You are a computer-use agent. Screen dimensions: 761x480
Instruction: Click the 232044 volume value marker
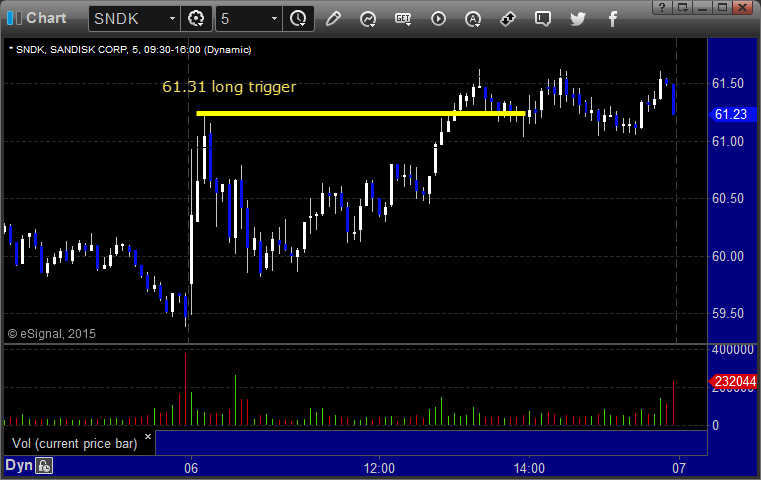click(734, 381)
